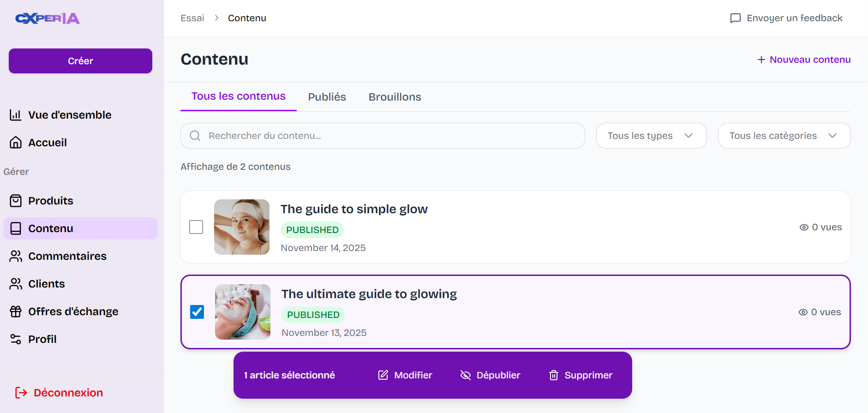
Task: Expand the Tous les catégories dropdown
Action: pos(784,136)
